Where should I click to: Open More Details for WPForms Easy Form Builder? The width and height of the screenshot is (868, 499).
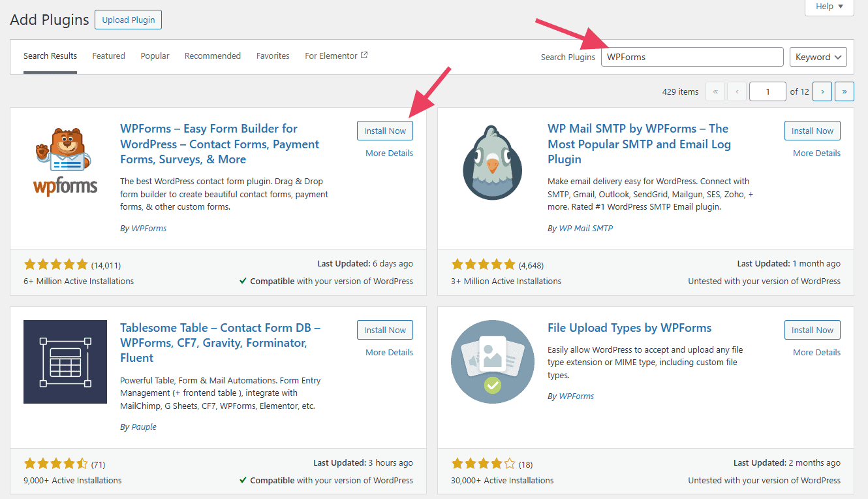[x=389, y=153]
